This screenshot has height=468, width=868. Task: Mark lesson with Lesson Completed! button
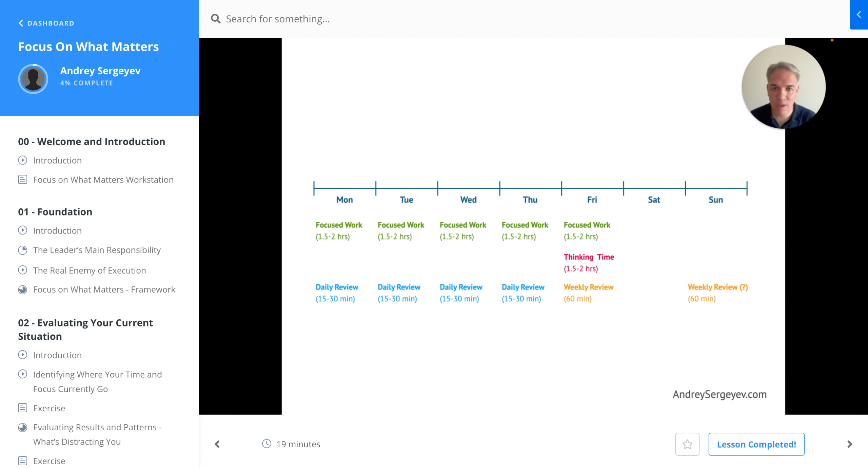(756, 444)
